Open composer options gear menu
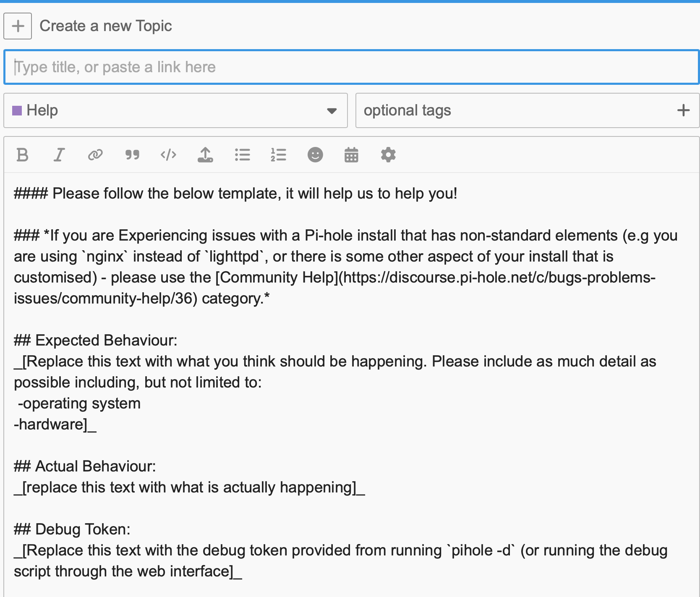This screenshot has height=597, width=700. 388,155
